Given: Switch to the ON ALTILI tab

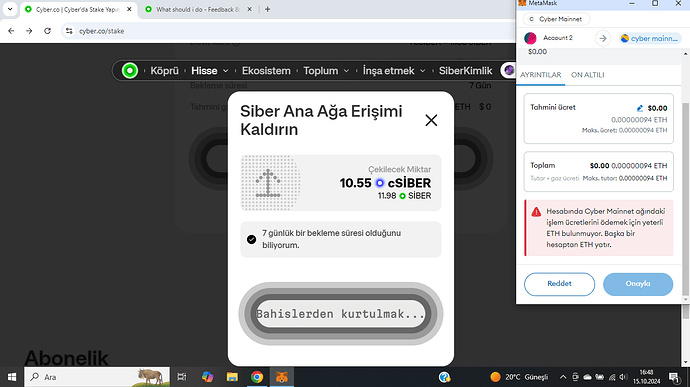Looking at the screenshot, I should (x=587, y=75).
